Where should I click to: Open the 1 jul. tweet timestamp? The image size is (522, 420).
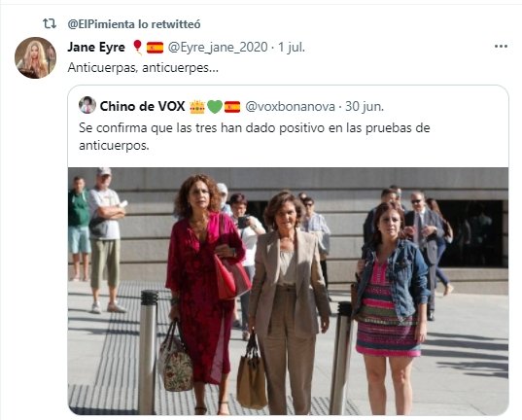pyautogui.click(x=292, y=48)
